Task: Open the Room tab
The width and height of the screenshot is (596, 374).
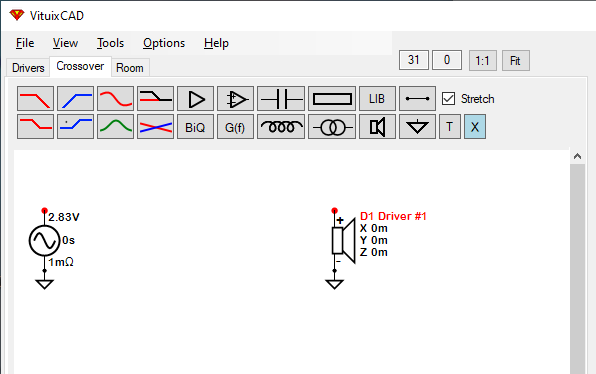Action: point(130,68)
